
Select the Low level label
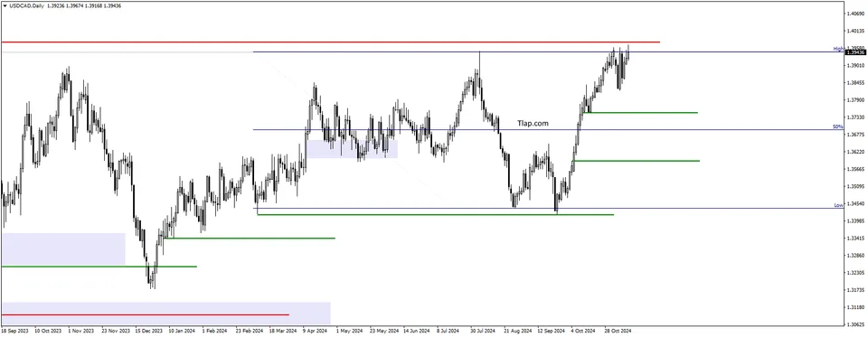click(x=839, y=205)
